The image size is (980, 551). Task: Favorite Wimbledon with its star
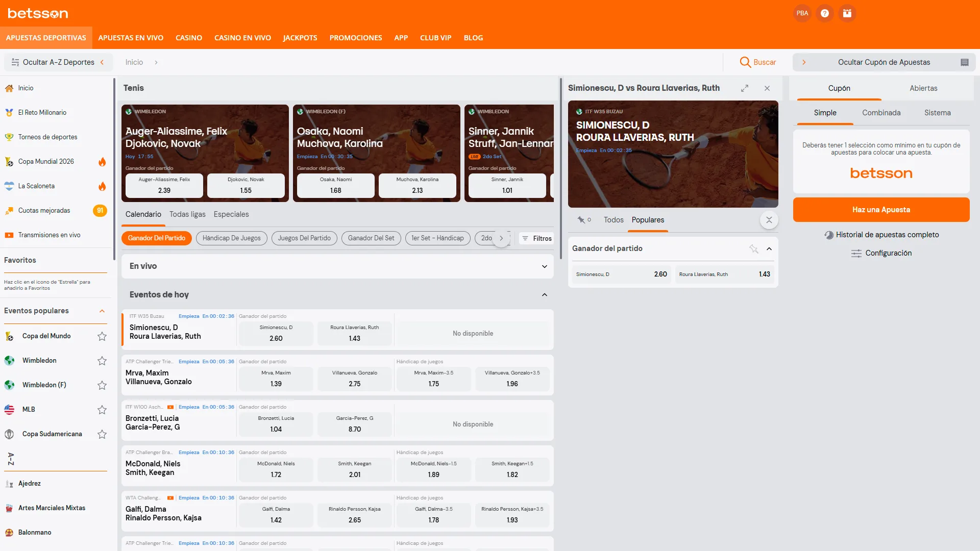[102, 361]
